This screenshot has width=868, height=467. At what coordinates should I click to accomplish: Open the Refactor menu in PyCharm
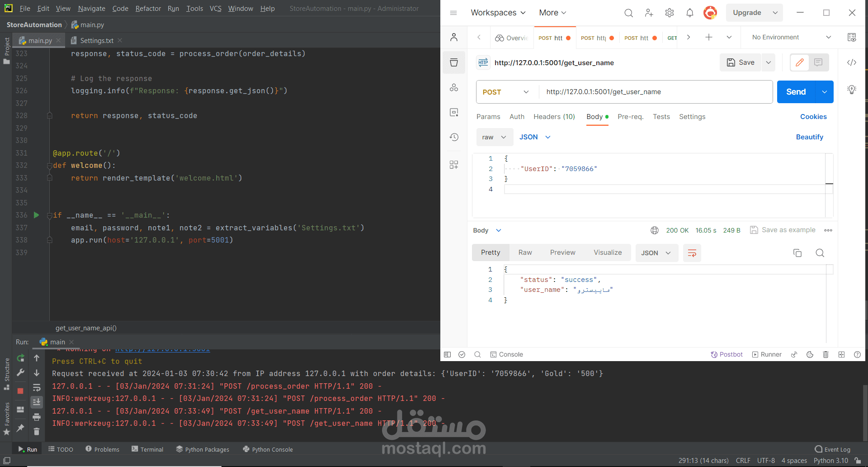point(148,9)
